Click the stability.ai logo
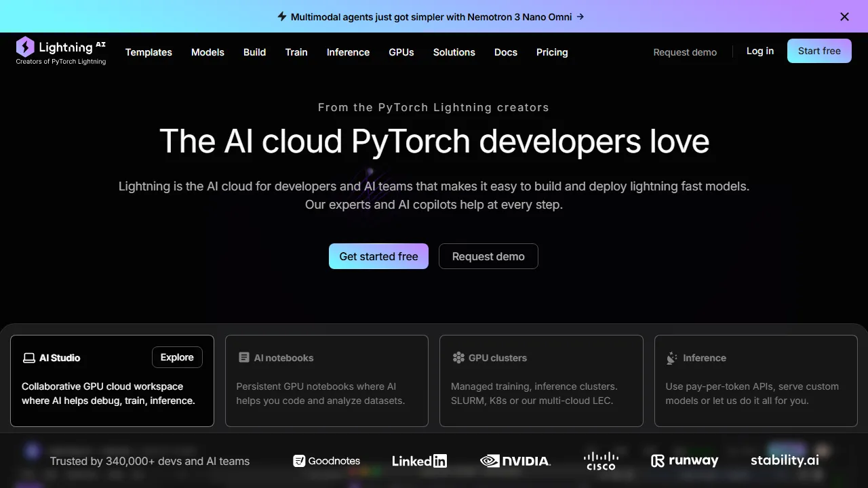Image resolution: width=868 pixels, height=488 pixels. pos(785,460)
